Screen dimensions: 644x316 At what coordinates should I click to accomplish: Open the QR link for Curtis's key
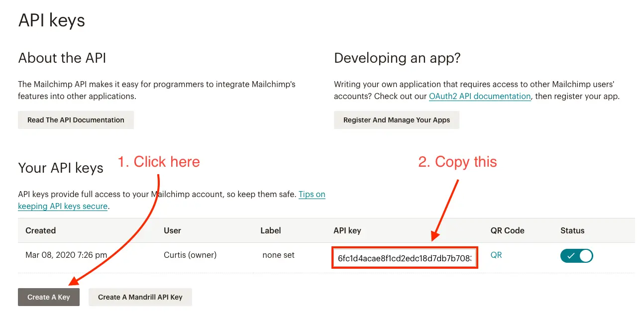[496, 255]
